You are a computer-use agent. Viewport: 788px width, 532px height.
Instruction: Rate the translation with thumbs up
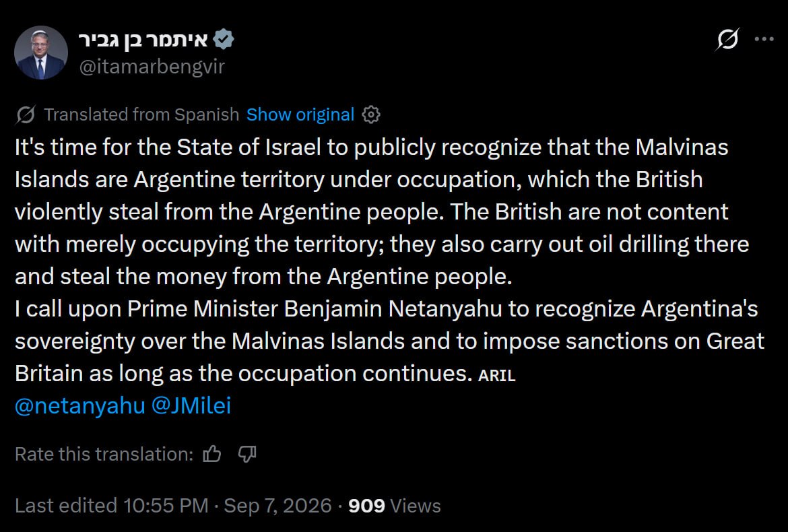click(212, 454)
